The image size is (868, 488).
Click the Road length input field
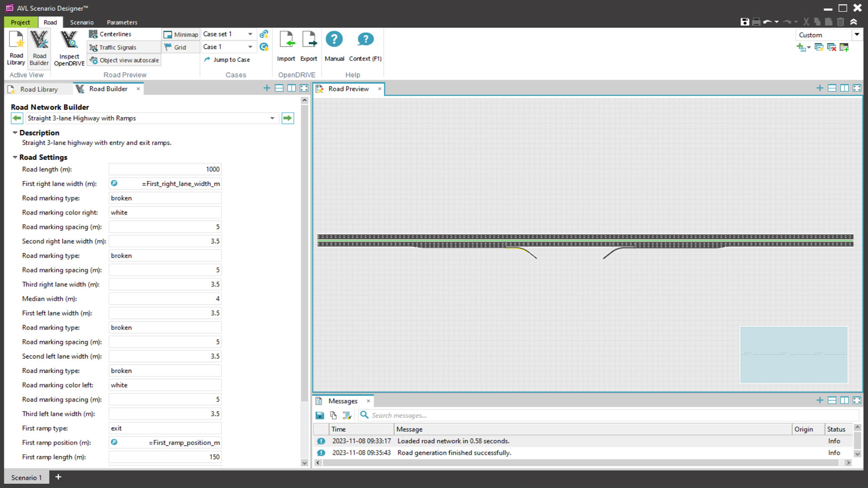click(x=165, y=169)
